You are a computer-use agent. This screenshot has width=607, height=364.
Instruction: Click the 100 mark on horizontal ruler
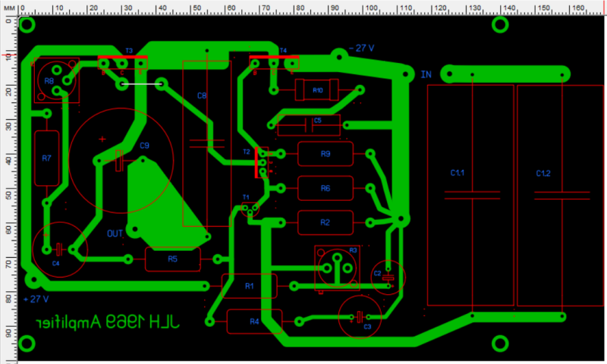[371, 8]
